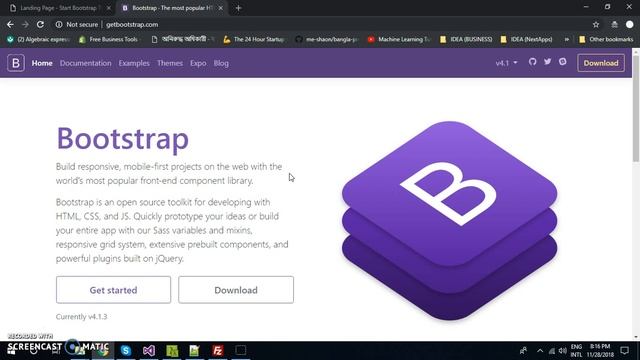Open Examples in the navbar
The height and width of the screenshot is (360, 640).
(134, 63)
